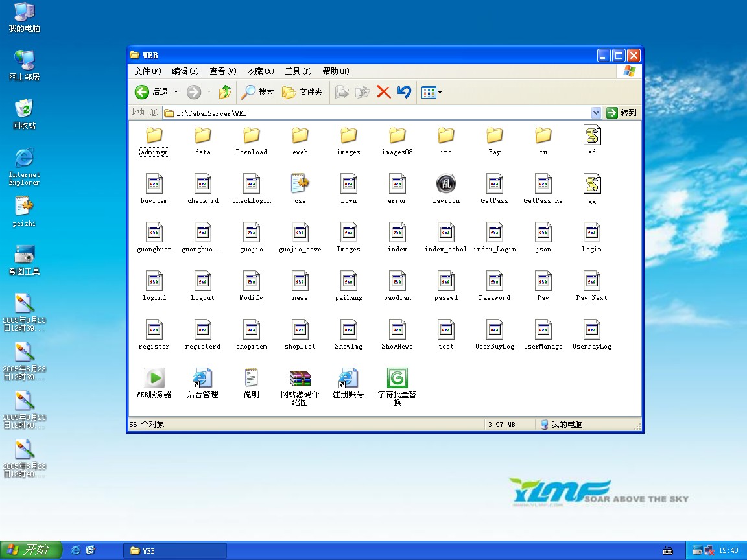Screen dimensions: 747x560
Task: Select the 字符批量替换 program icon
Action: pyautogui.click(x=397, y=378)
